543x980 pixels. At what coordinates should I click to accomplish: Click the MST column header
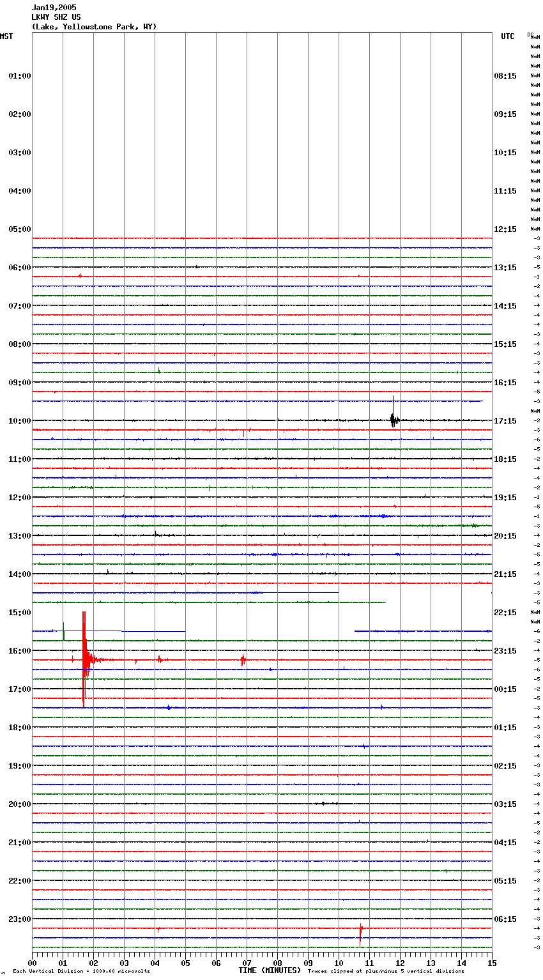pos(6,36)
